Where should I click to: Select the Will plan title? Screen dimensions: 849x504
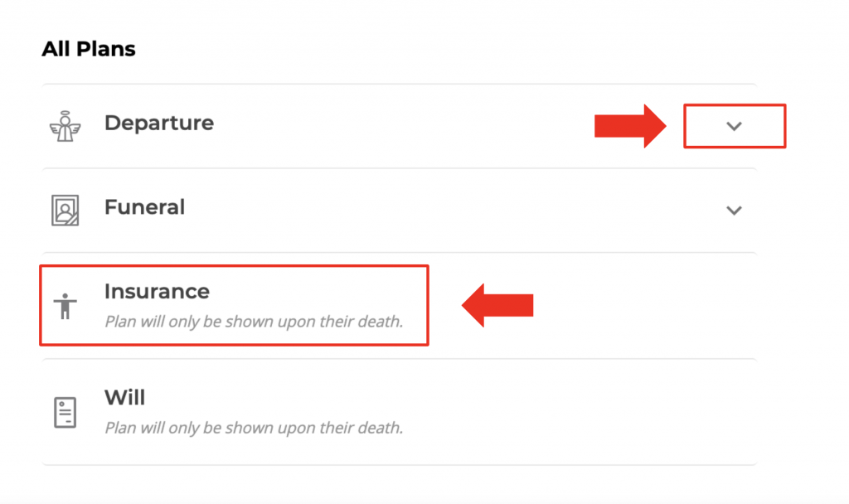point(124,397)
